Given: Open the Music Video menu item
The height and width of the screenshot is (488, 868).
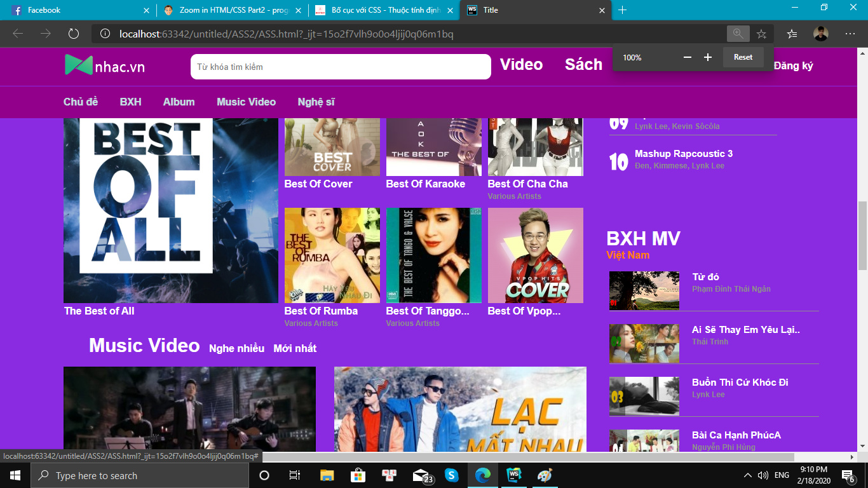Looking at the screenshot, I should click(246, 102).
